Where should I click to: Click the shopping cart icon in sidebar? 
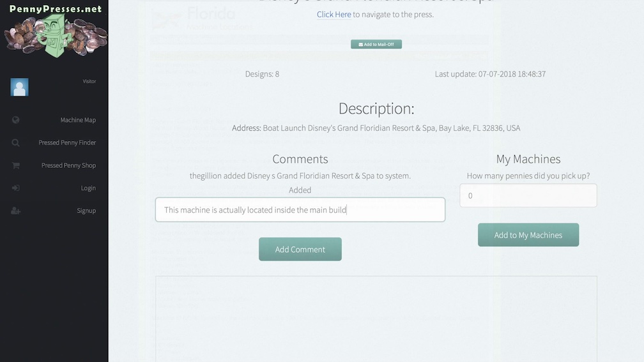[x=15, y=165]
